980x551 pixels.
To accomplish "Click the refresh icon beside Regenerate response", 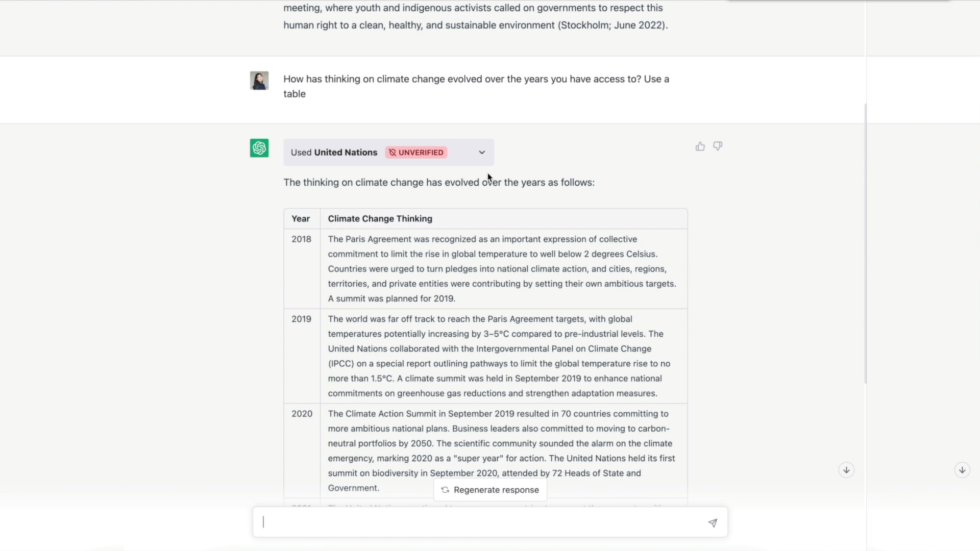I will click(445, 490).
